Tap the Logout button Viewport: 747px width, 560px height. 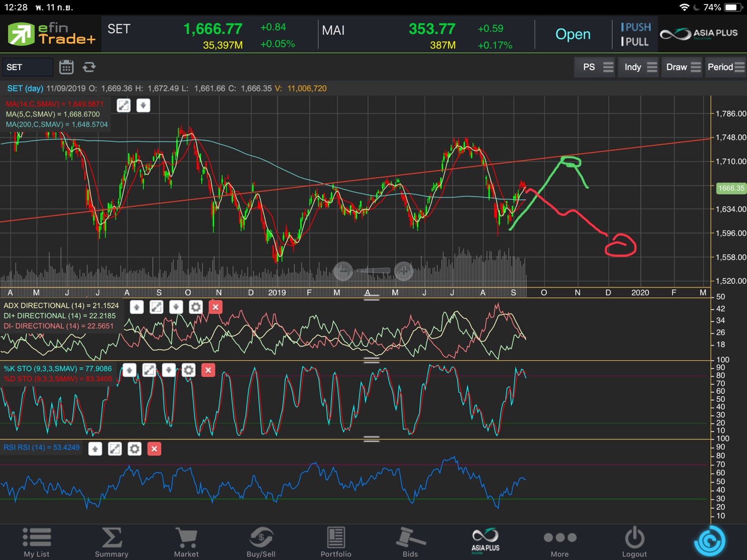[634, 542]
